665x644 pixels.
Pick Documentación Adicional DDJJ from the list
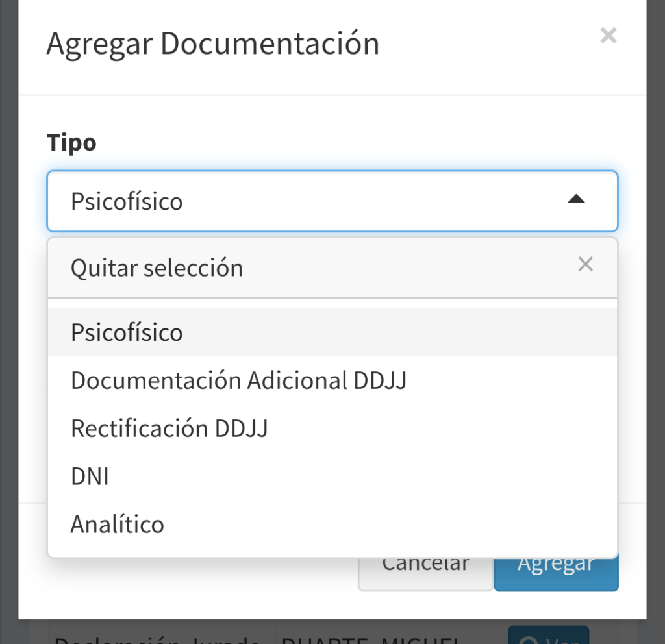pos(238,380)
